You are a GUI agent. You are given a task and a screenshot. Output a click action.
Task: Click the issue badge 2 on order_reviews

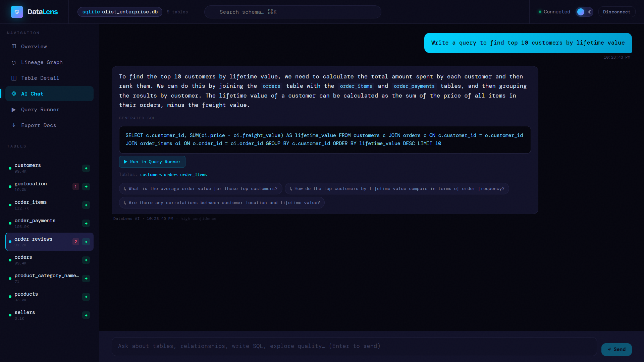click(76, 242)
